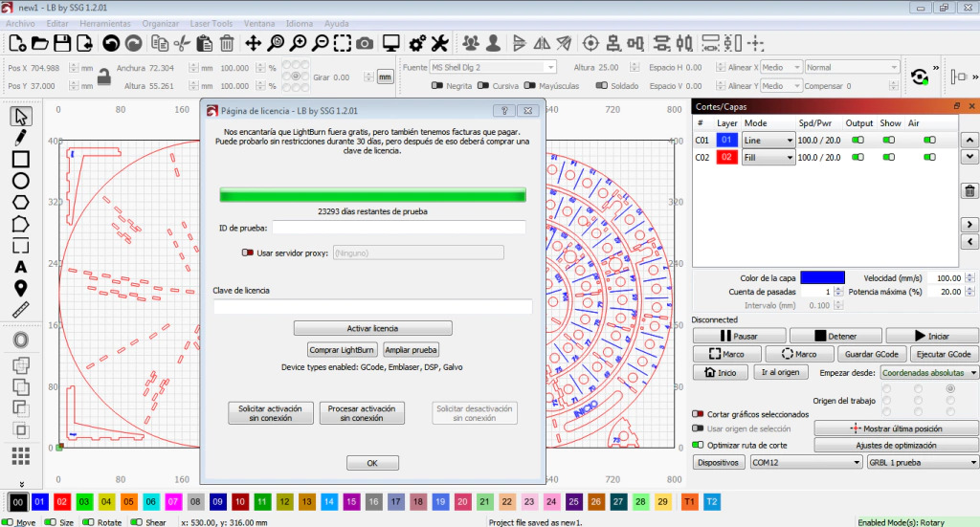The height and width of the screenshot is (527, 980).
Task: Click the Ampliar prueba button
Action: point(411,350)
